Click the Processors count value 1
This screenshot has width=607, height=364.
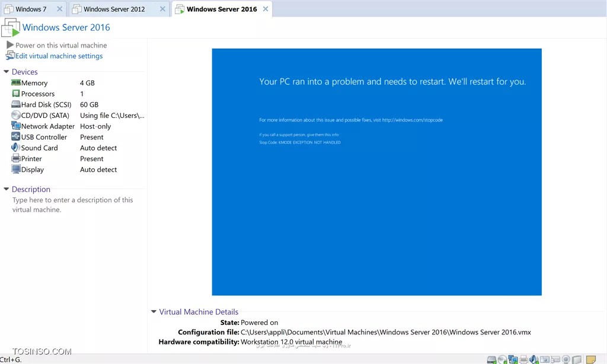pos(82,94)
